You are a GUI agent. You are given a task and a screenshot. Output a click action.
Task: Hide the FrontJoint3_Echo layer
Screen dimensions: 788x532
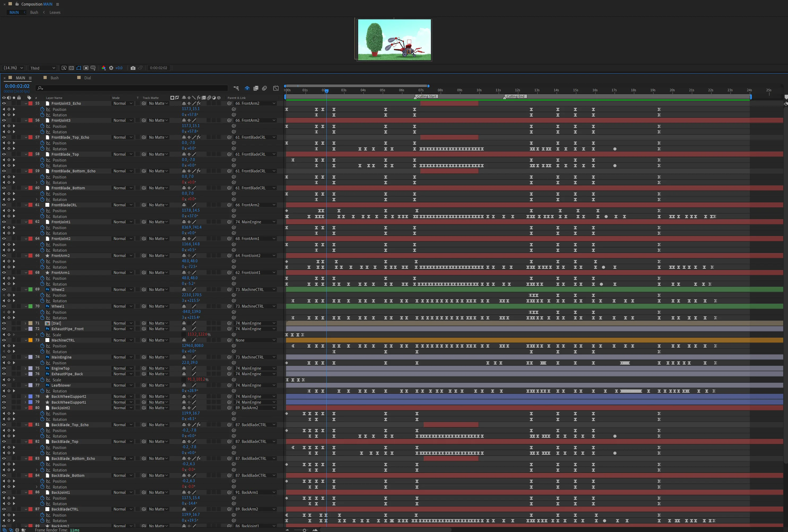(4, 103)
